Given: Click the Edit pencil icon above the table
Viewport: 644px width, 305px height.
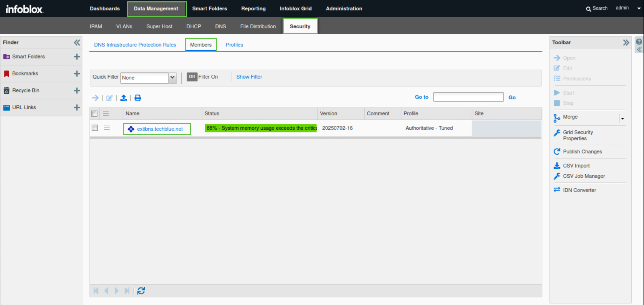Looking at the screenshot, I should (x=109, y=98).
